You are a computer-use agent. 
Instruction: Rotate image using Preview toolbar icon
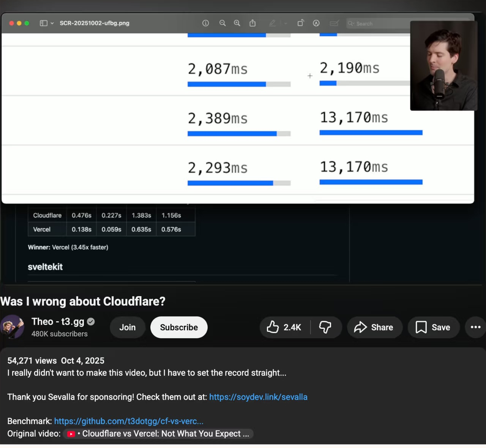[301, 23]
